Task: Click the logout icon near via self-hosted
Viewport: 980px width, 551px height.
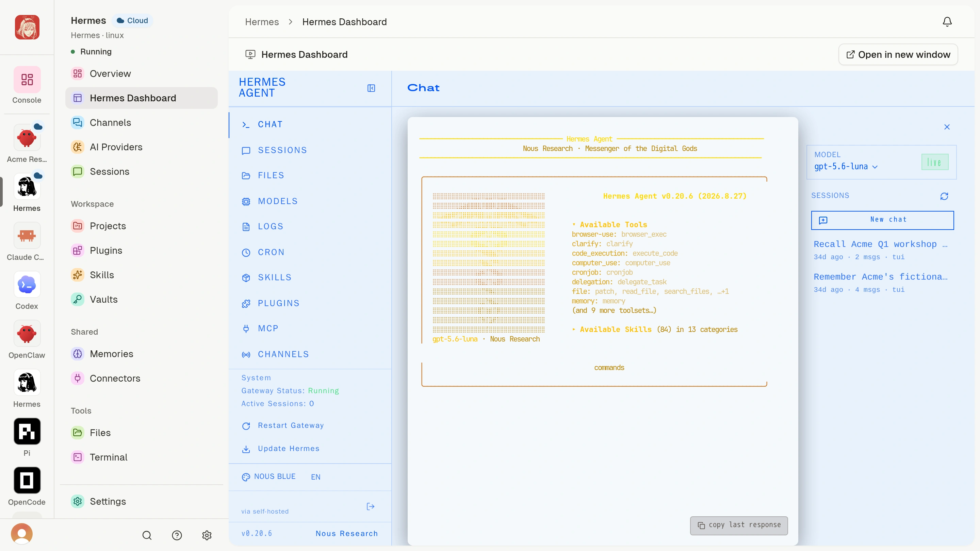Action: click(371, 506)
